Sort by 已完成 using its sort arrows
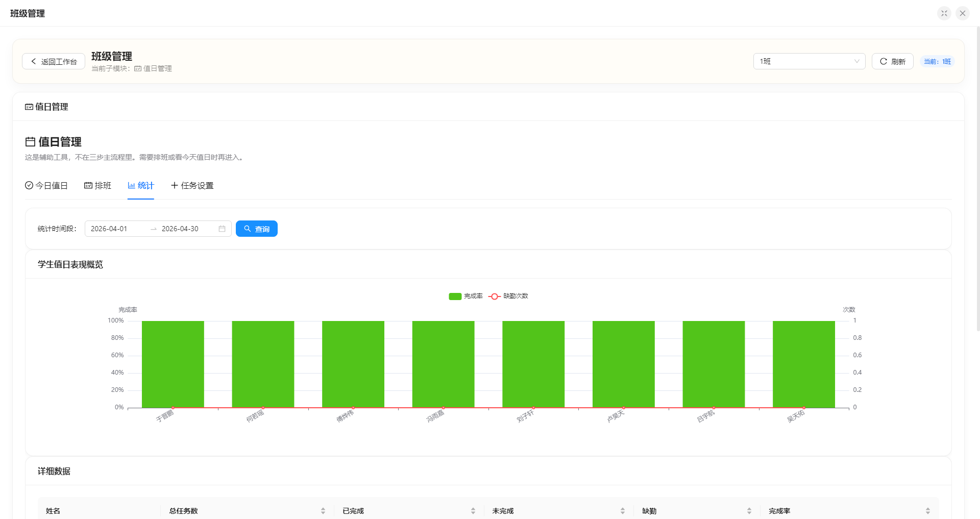The width and height of the screenshot is (980, 519). (473, 511)
